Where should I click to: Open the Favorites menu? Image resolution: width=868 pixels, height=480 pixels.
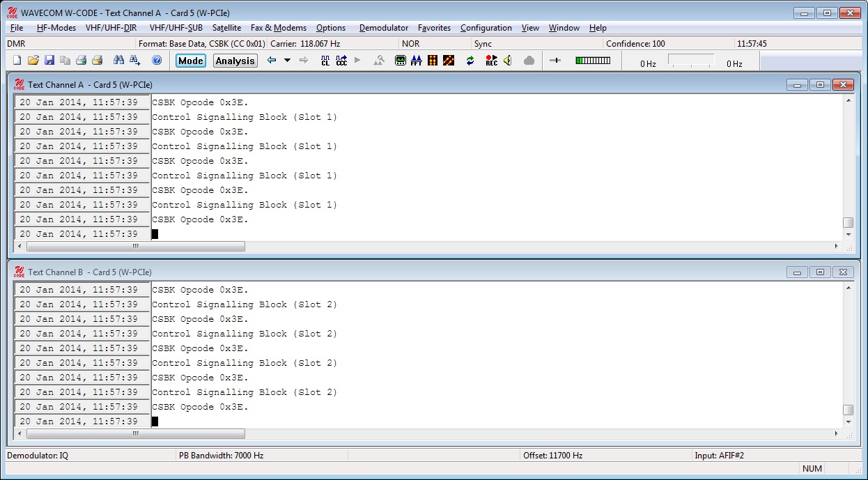point(435,28)
